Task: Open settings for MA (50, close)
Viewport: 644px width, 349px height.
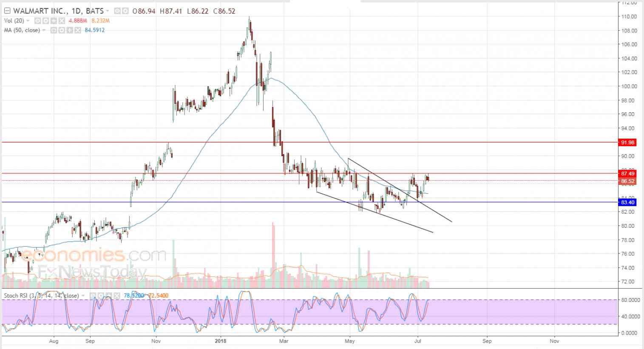Action: 62,30
